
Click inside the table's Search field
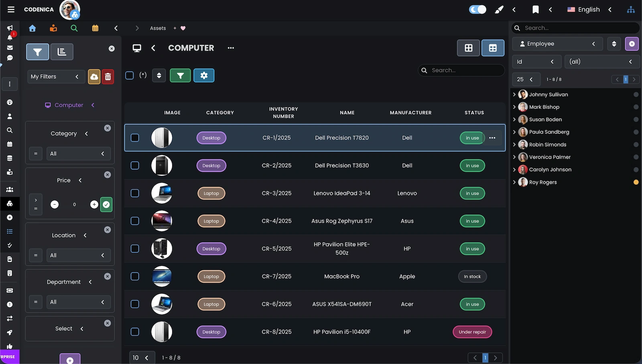[461, 70]
